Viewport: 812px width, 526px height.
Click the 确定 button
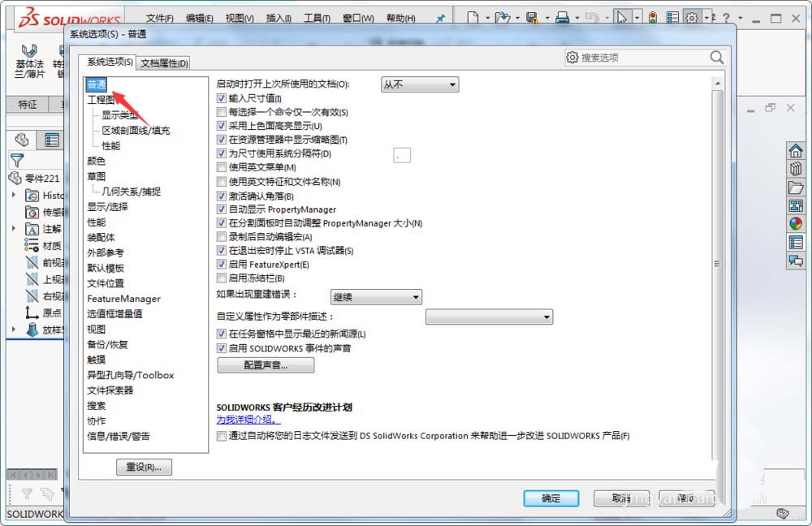point(551,498)
